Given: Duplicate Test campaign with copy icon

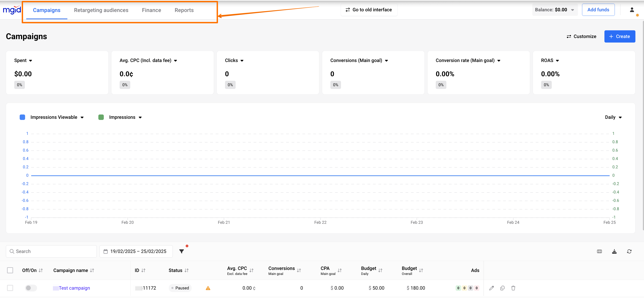Looking at the screenshot, I should [x=502, y=288].
